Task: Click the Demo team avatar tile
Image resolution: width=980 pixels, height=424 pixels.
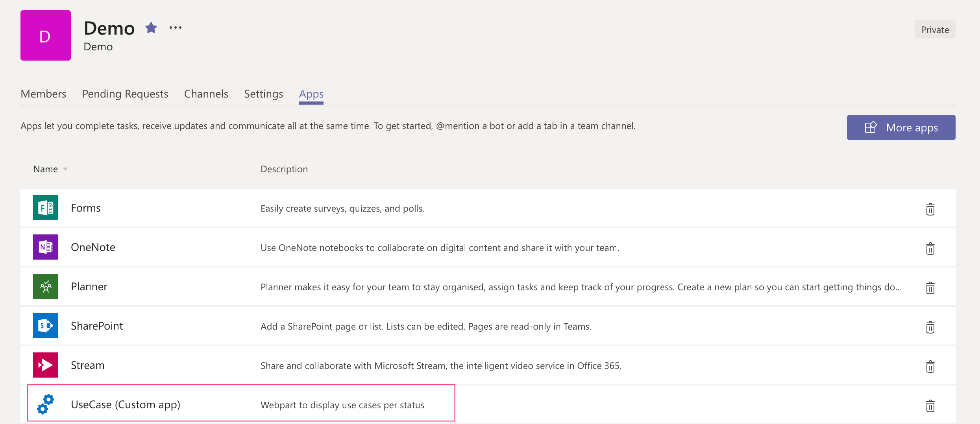Action: pos(46,35)
